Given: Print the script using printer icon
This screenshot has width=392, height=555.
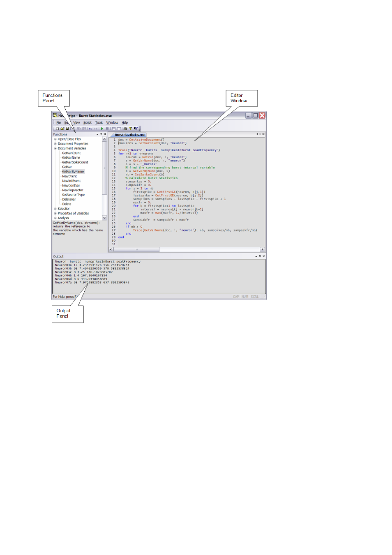Looking at the screenshot, I should (x=125, y=129).
